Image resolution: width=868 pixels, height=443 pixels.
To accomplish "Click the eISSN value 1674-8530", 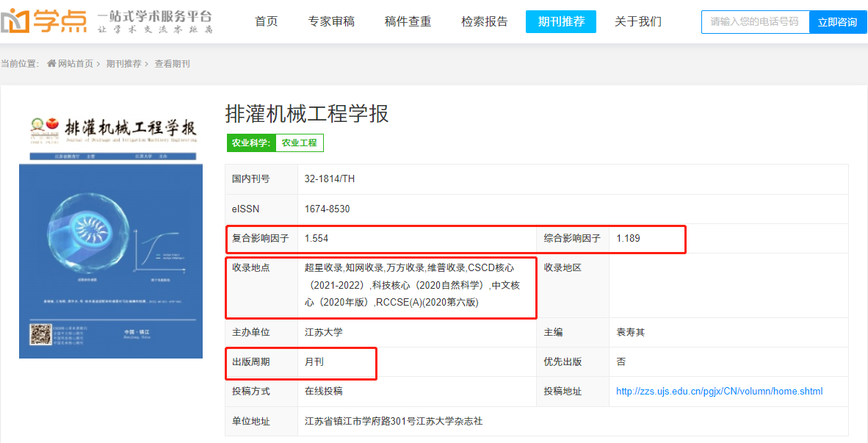I will (328, 209).
